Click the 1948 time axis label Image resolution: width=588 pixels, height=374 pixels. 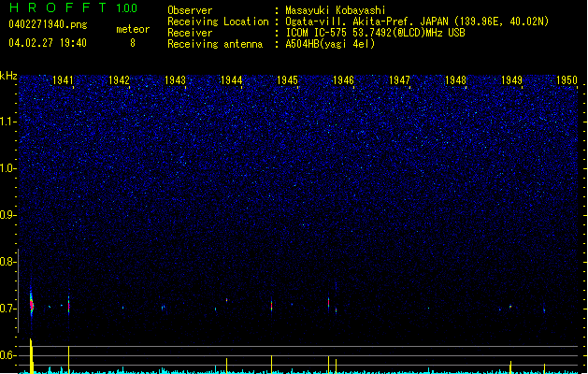[x=455, y=80]
